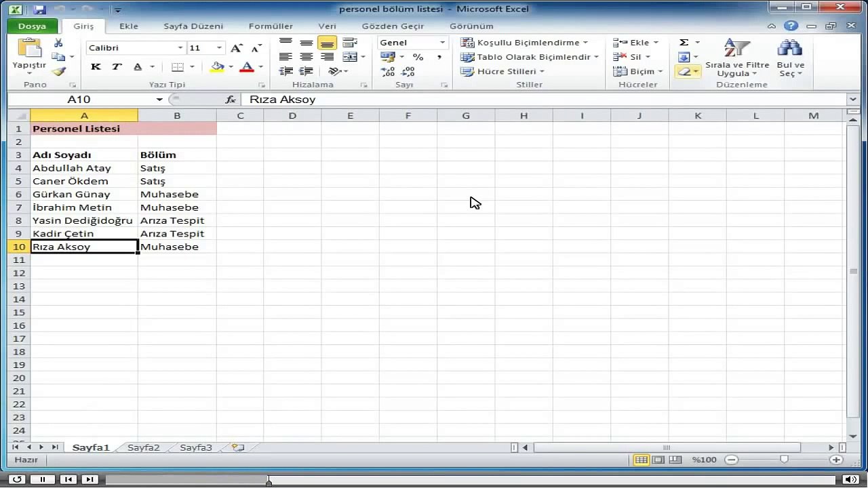Toggle italic formatting (T)
The image size is (868, 488).
click(x=117, y=66)
